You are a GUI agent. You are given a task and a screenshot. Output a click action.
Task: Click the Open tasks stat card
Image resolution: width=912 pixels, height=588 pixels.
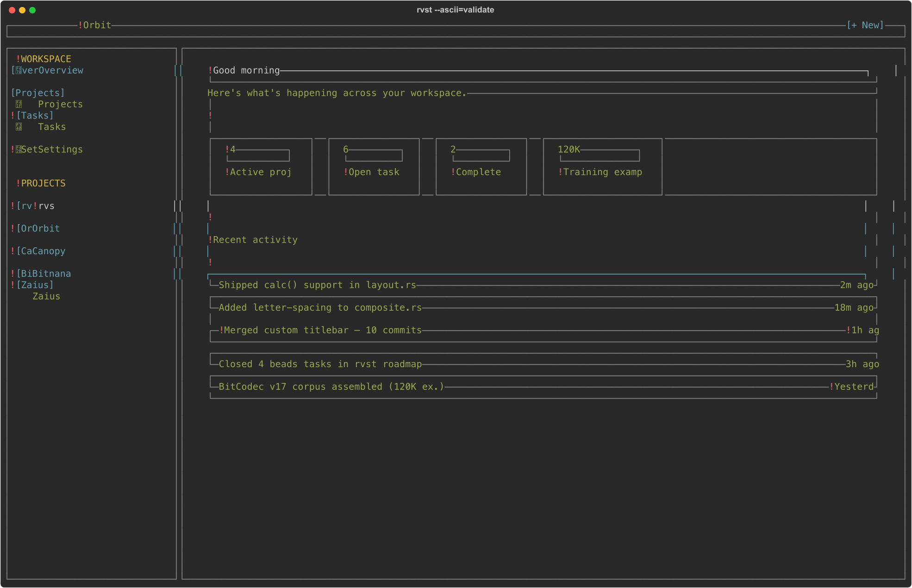tap(374, 167)
